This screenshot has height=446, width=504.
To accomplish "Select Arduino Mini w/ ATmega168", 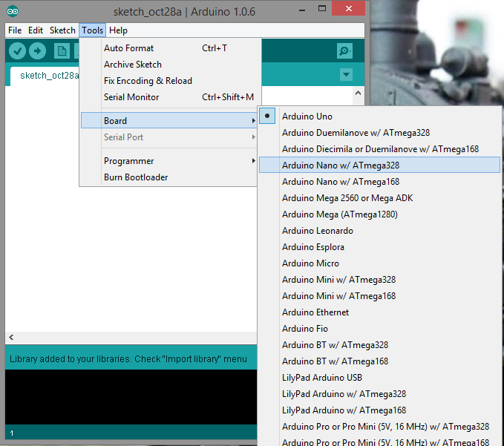I will (x=379, y=296).
